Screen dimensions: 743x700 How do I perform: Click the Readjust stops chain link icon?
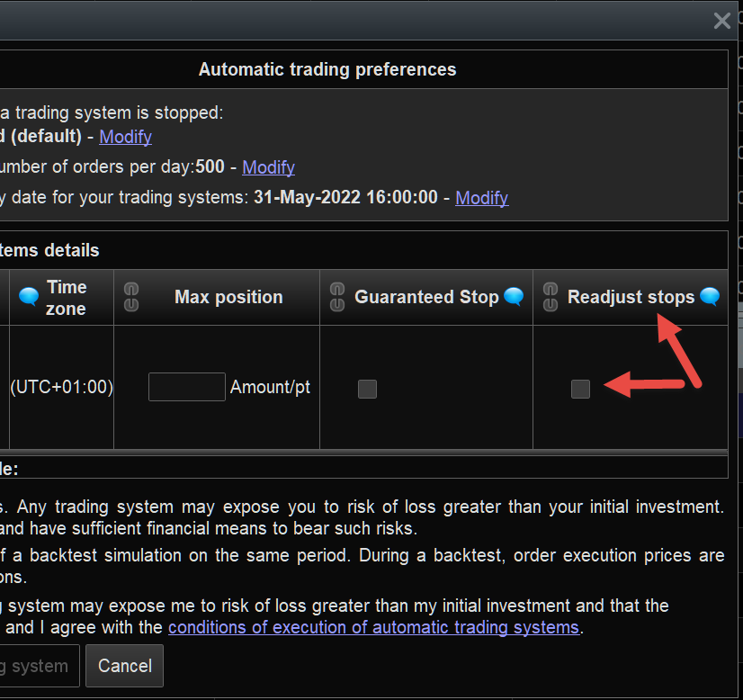(x=551, y=297)
